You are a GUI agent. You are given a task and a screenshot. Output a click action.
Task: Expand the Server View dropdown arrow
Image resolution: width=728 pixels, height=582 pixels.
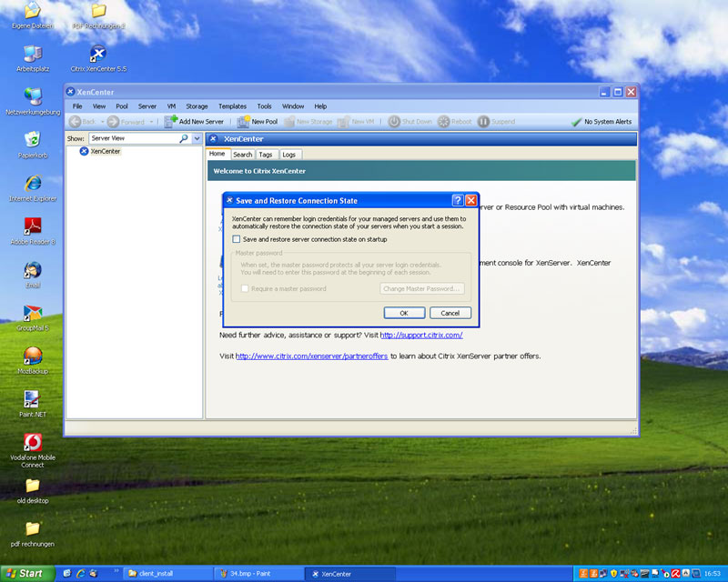tap(197, 138)
